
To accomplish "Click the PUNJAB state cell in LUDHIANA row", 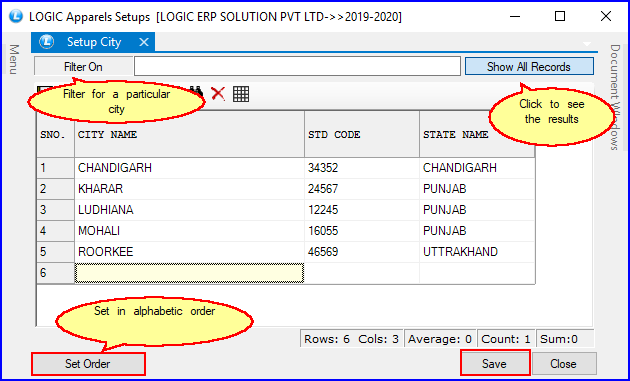I will pyautogui.click(x=477, y=210).
